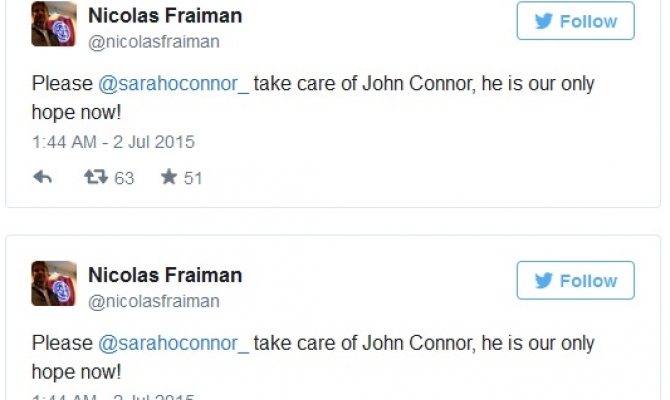Viewport: 670px width, 400px height.
Task: Click the Nicolas Fraiman name on the bottom tweet
Action: pos(165,275)
